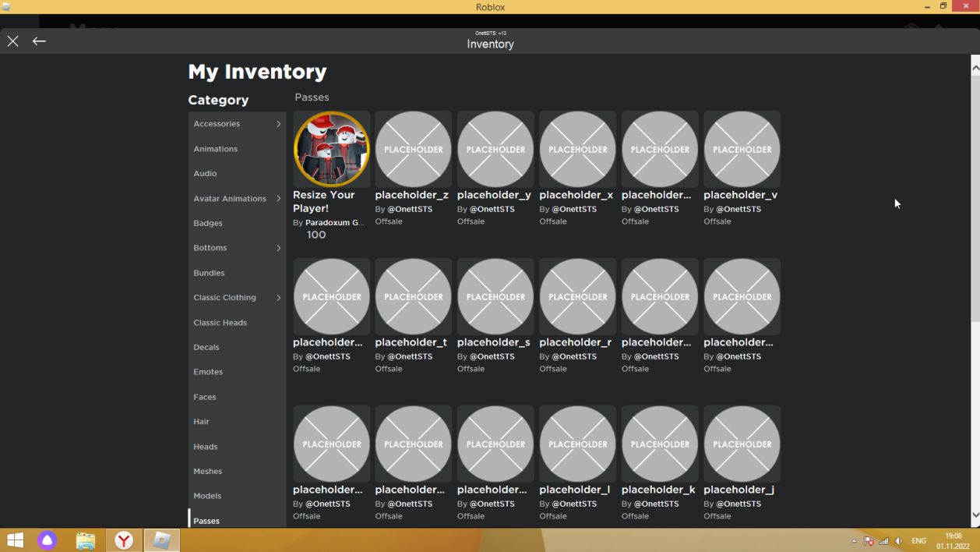980x552 pixels.
Task: Open the placeholder_r pass image
Action: click(x=577, y=296)
